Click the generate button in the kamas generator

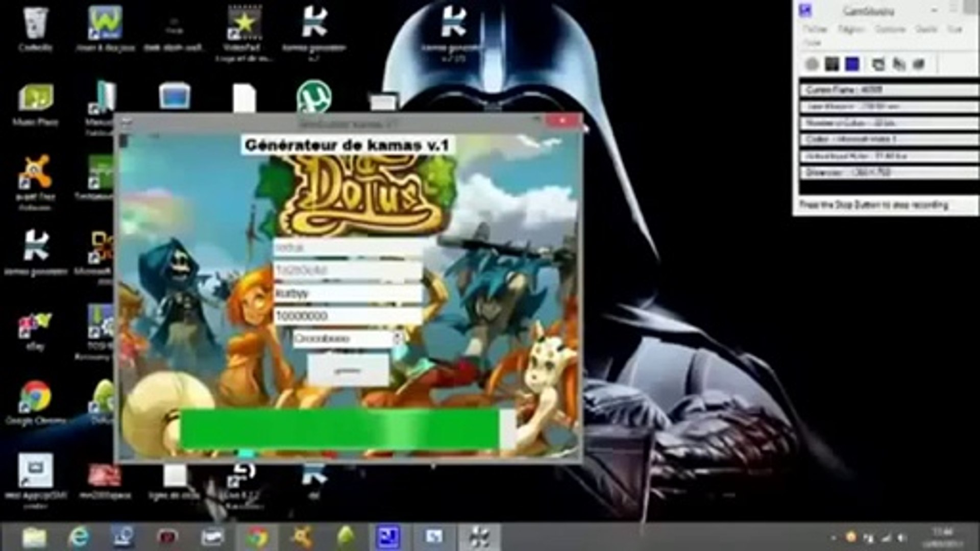[x=348, y=370]
